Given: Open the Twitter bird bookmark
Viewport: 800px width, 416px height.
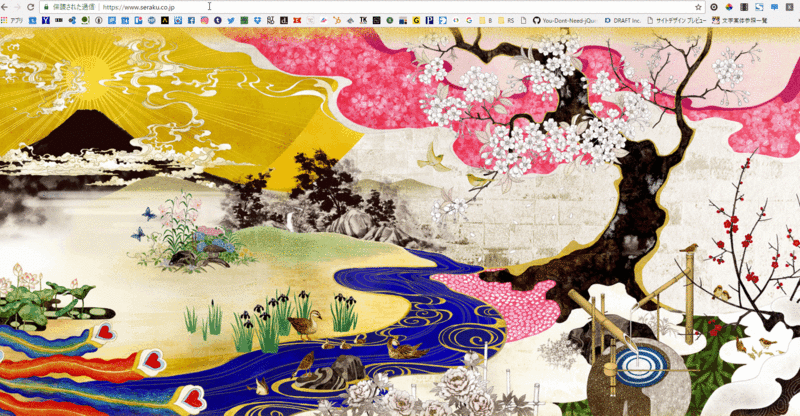Looking at the screenshot, I should (x=231, y=20).
